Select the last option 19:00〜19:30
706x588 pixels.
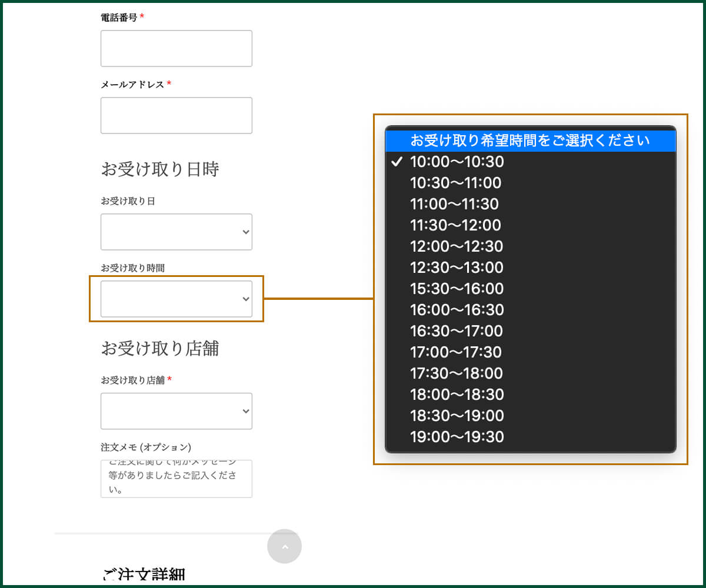click(x=457, y=437)
